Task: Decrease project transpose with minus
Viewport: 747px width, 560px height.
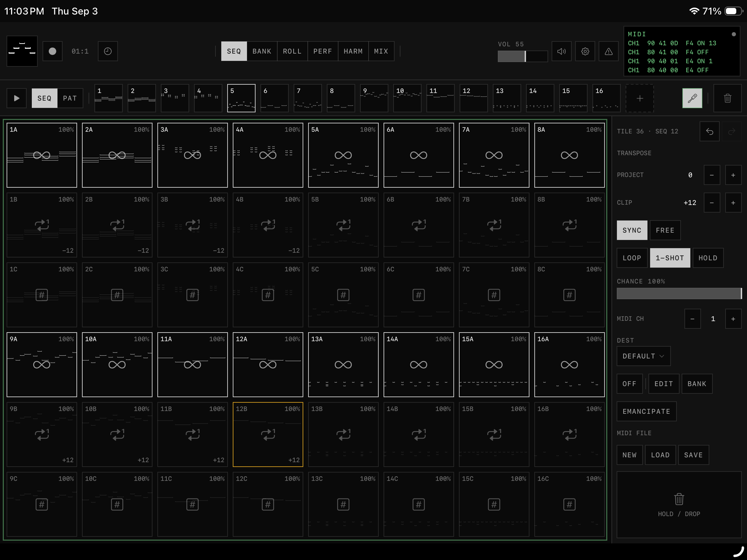Action: (x=712, y=175)
